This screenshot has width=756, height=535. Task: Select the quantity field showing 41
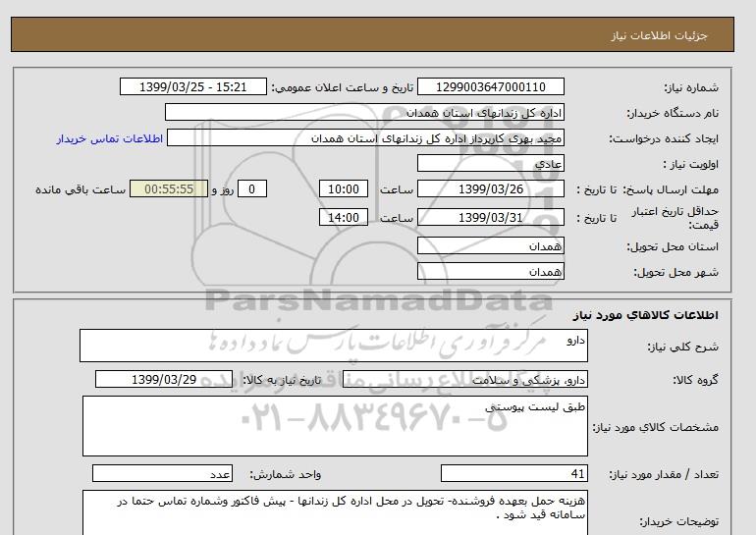tap(513, 474)
